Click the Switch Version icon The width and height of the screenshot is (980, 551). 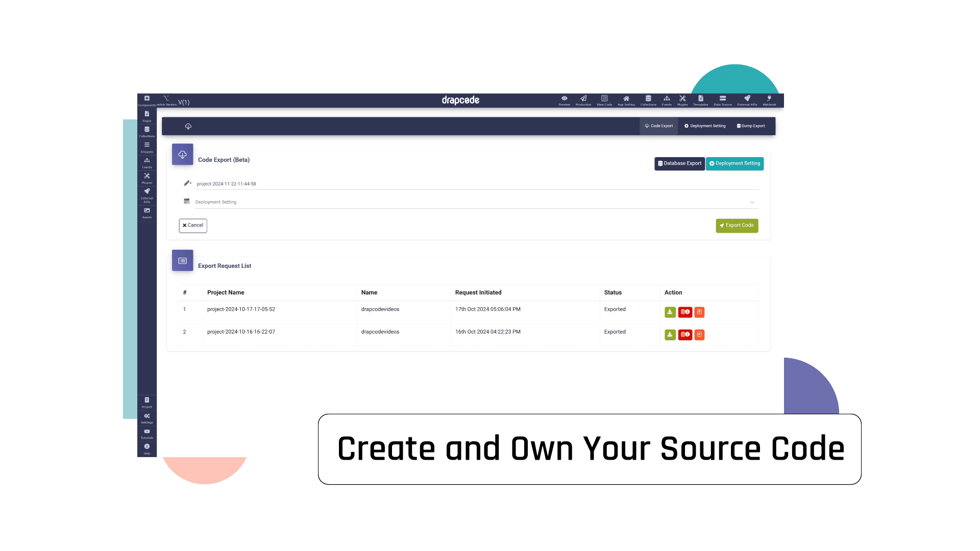(x=166, y=100)
